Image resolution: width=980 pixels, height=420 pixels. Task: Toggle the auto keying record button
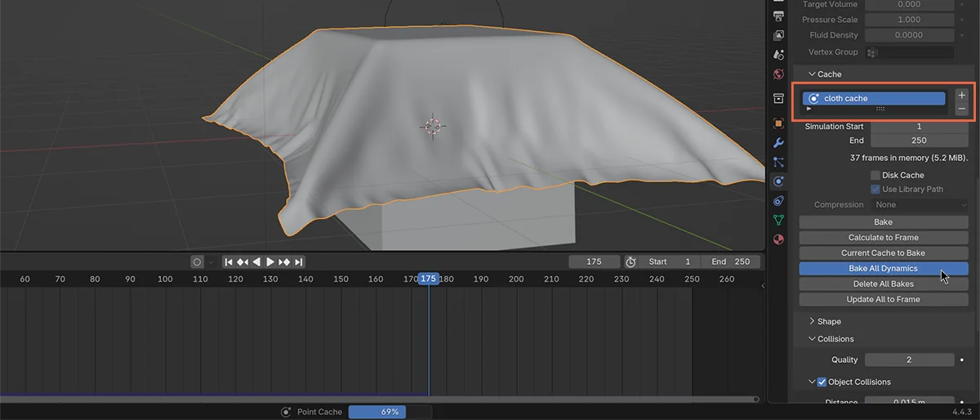click(197, 262)
